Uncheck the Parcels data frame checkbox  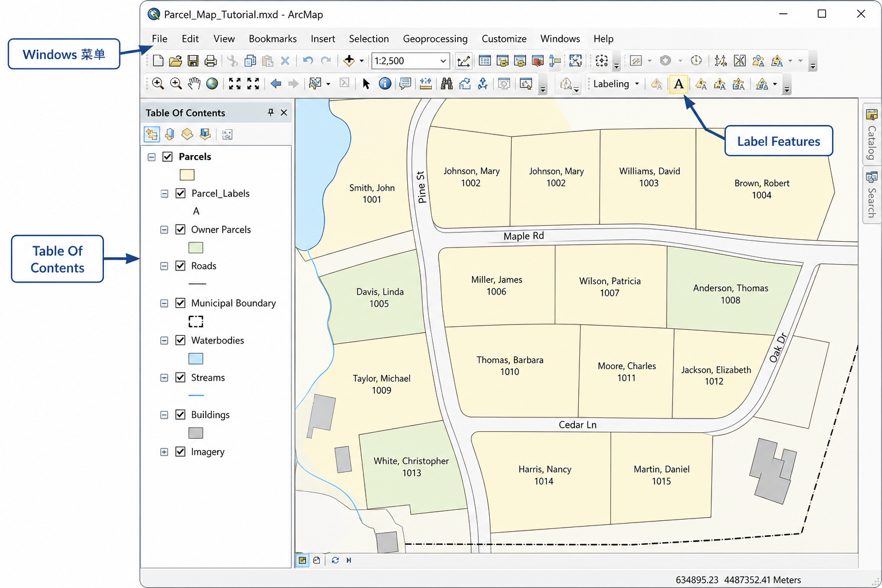pyautogui.click(x=168, y=157)
